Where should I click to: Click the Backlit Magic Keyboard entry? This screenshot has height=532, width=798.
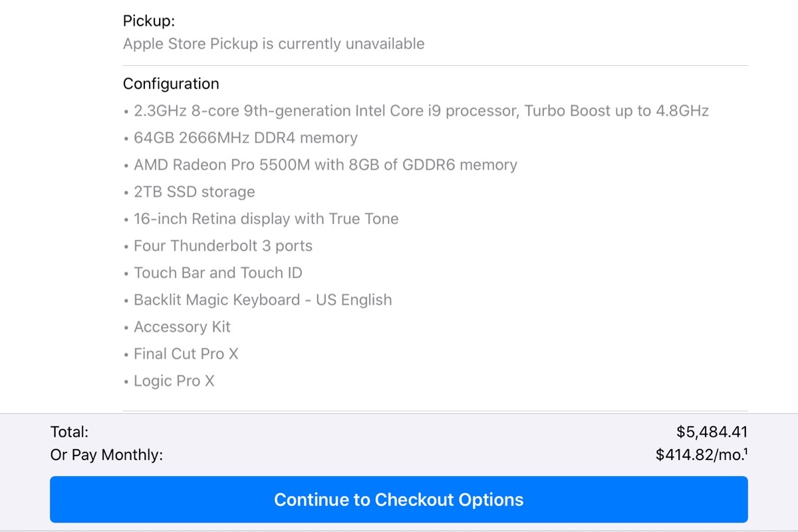click(x=263, y=300)
